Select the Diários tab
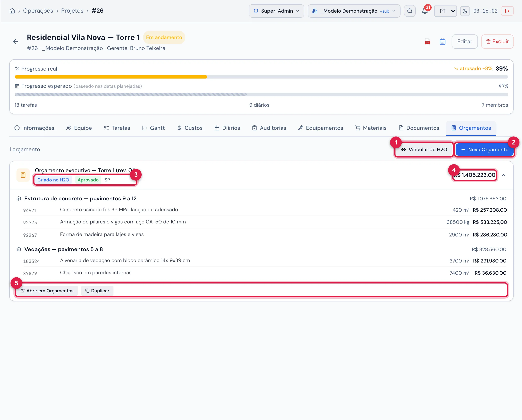 point(227,128)
